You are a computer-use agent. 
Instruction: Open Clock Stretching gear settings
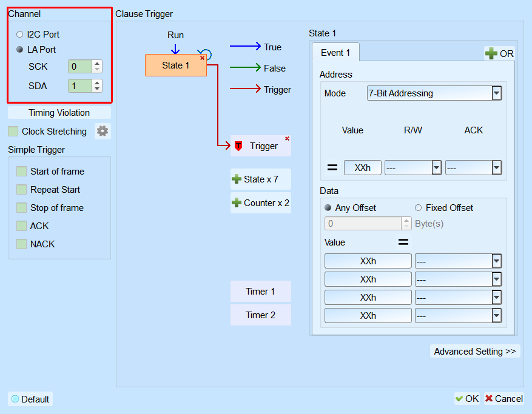103,131
